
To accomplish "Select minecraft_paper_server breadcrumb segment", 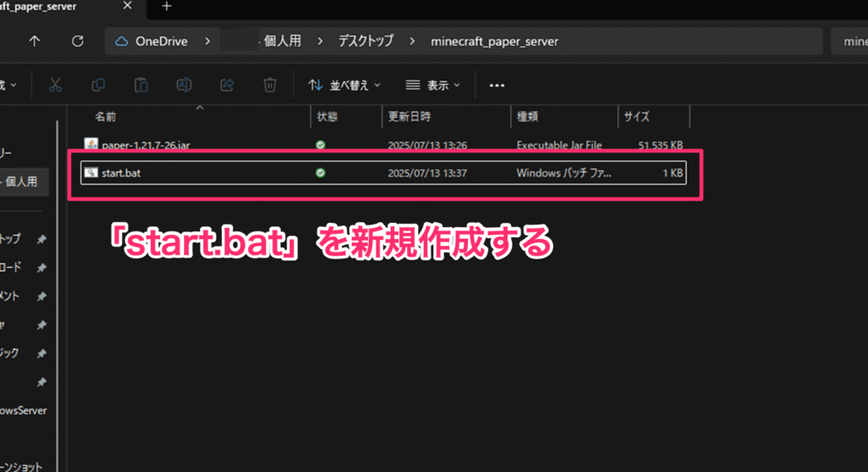I will click(x=494, y=42).
